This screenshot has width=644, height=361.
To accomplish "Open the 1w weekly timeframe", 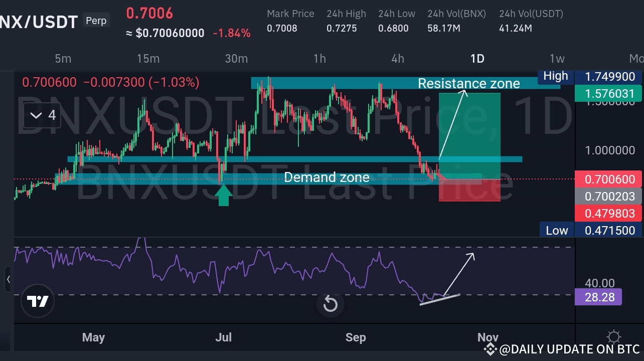I will (557, 59).
